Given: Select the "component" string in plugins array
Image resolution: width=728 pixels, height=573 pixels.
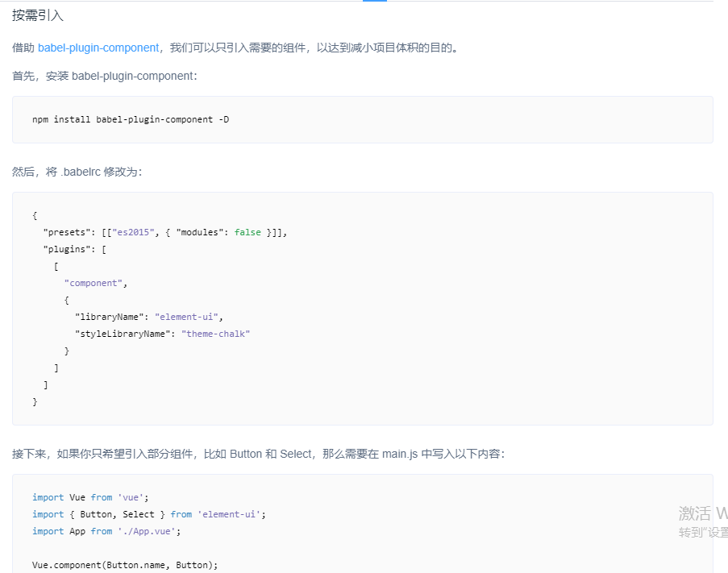Looking at the screenshot, I should pos(94,283).
